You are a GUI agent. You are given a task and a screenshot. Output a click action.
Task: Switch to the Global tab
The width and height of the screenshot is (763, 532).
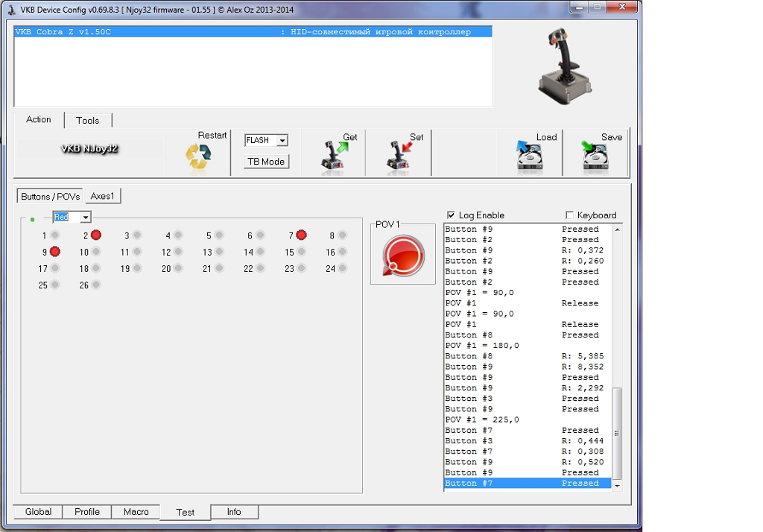pos(38,512)
